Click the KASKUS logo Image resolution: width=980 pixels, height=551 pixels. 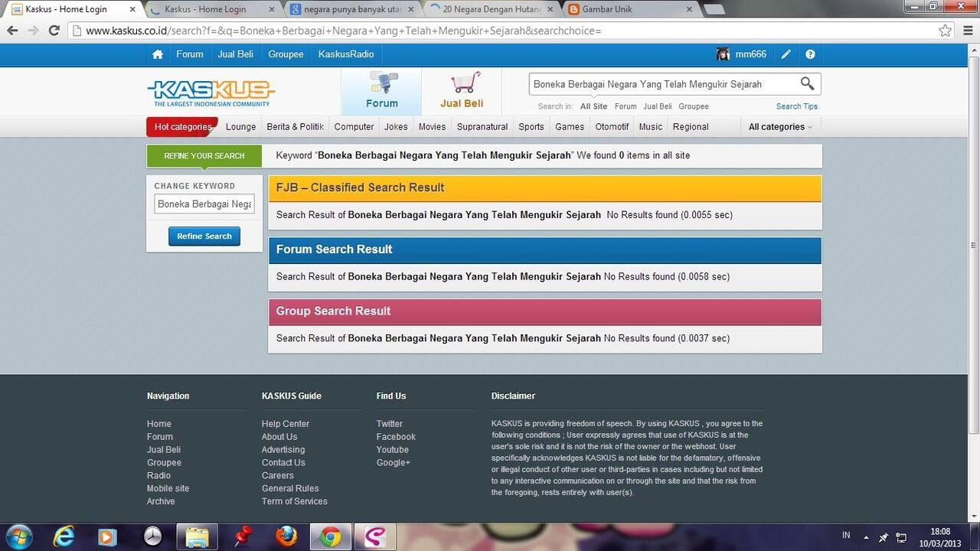(211, 93)
